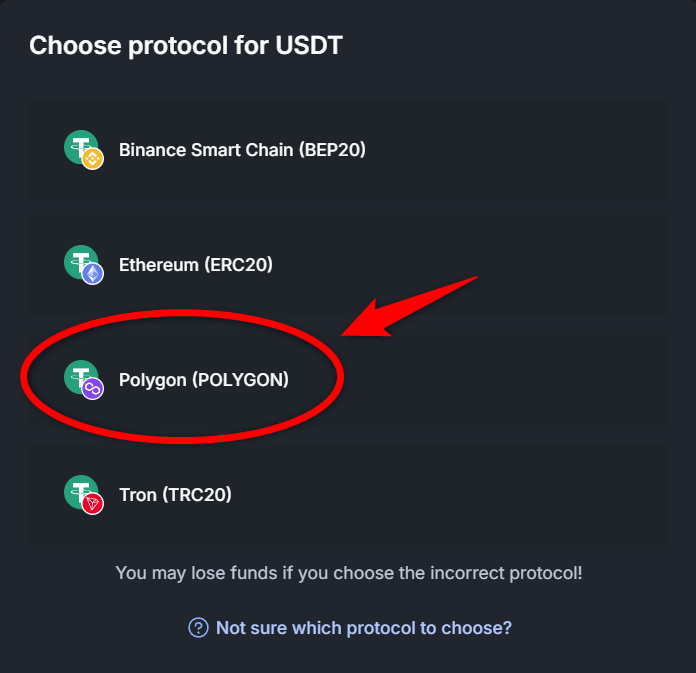Click the yellow Binance badge on the token icon
Viewport: 696px width, 673px height.
coord(93,159)
